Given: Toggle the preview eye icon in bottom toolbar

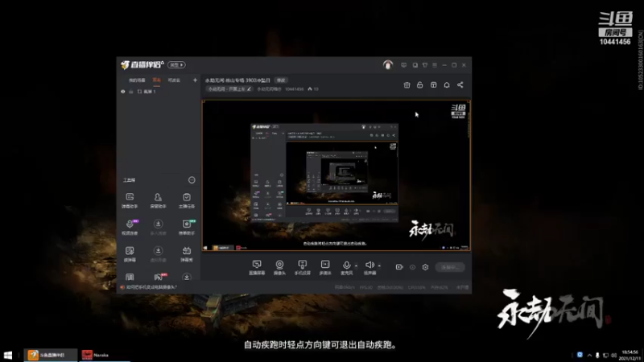Looking at the screenshot, I should tap(412, 267).
